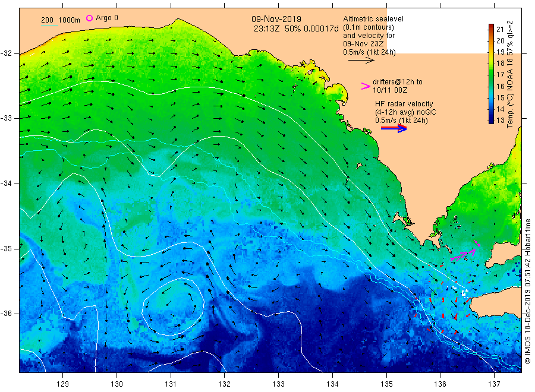Click the "HF radar velocity" label
Viewport: 535px width, 392px height.
(x=404, y=103)
